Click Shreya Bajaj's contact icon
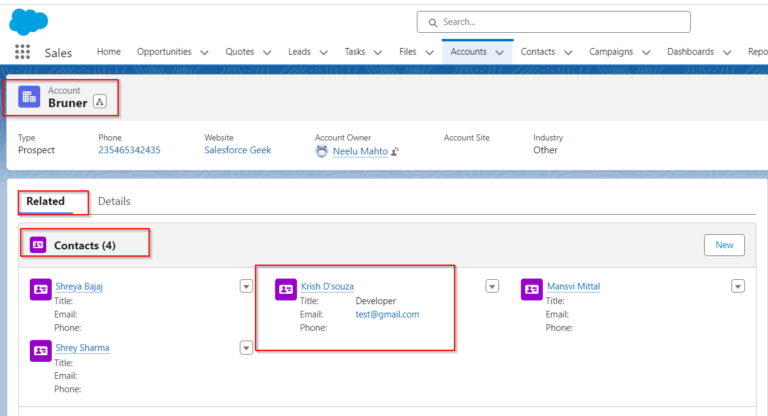The width and height of the screenshot is (768, 416). pos(40,289)
